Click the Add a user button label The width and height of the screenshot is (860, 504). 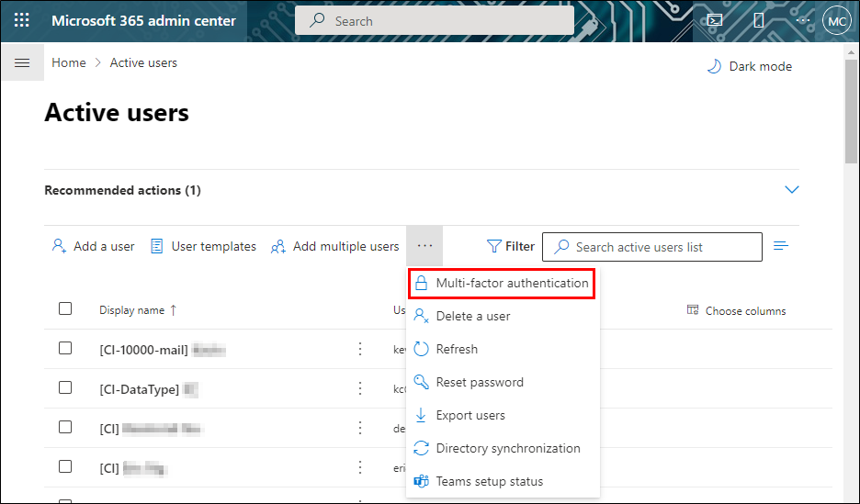coord(104,247)
